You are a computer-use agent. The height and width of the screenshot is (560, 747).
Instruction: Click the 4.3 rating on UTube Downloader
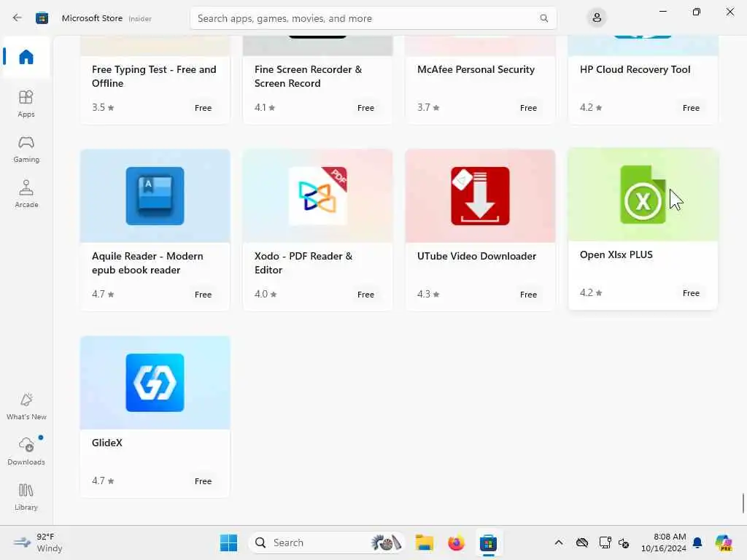coord(428,295)
